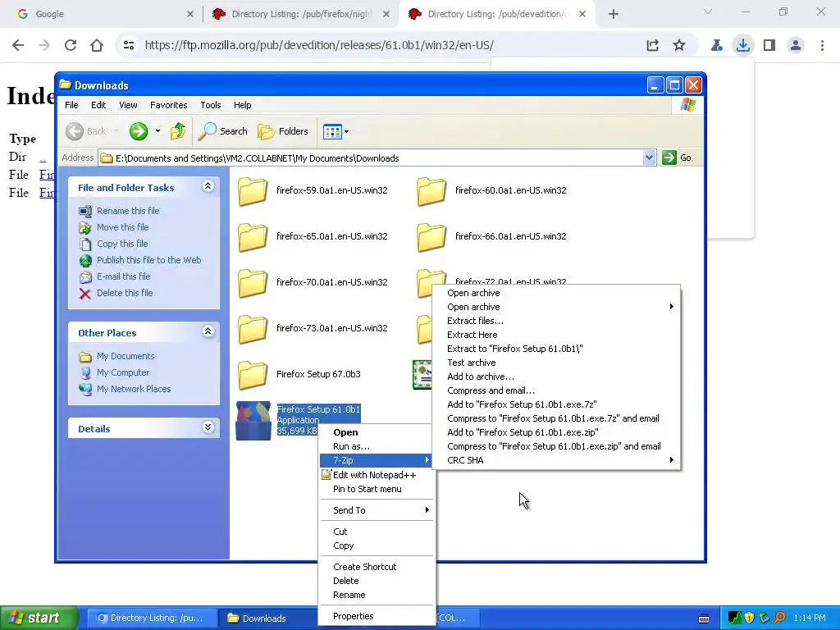Click the Windows start button
Viewport: 840px width, 630px height.
[x=39, y=618]
